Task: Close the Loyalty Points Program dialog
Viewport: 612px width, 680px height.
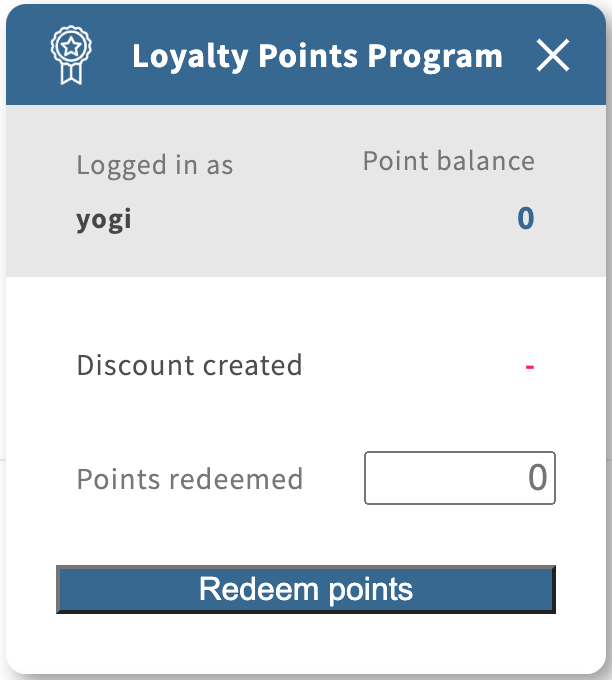Action: [x=552, y=56]
